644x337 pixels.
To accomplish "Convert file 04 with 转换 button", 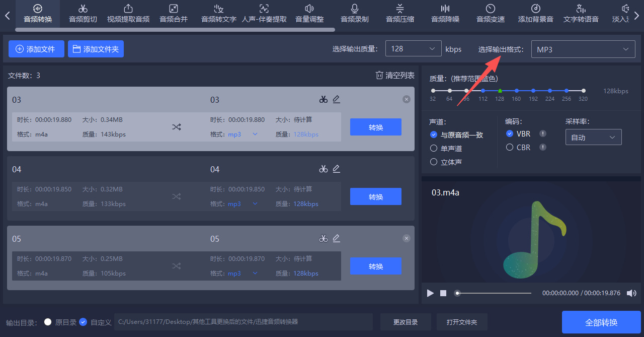I will (376, 196).
